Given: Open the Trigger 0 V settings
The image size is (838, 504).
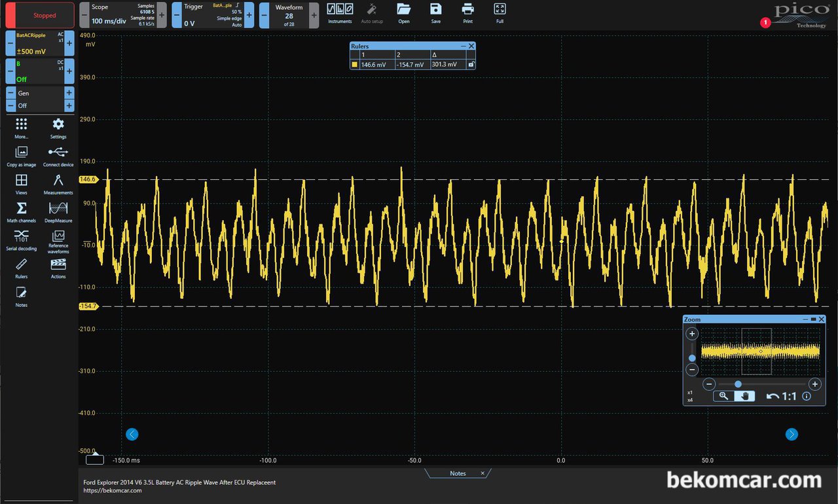Looking at the screenshot, I should pyautogui.click(x=213, y=15).
